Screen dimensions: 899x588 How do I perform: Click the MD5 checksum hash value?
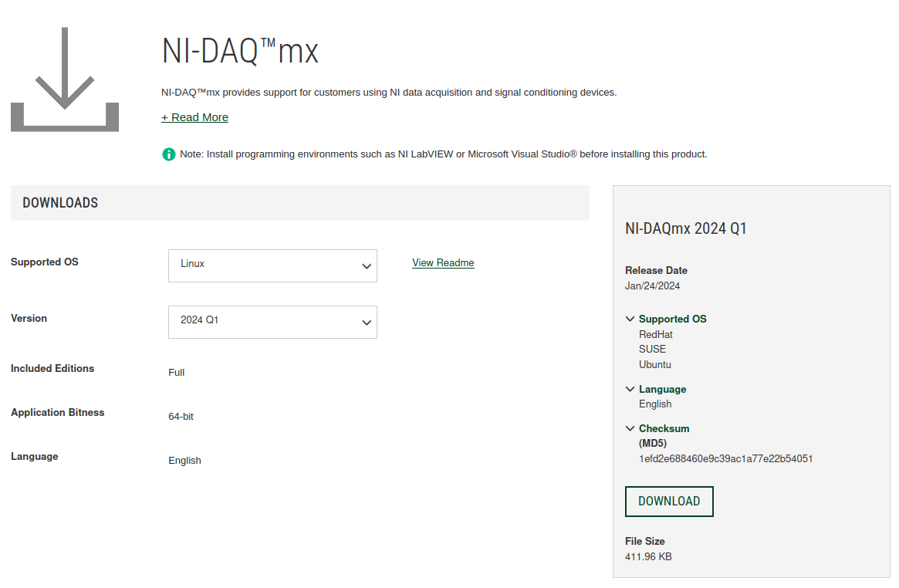tap(725, 458)
